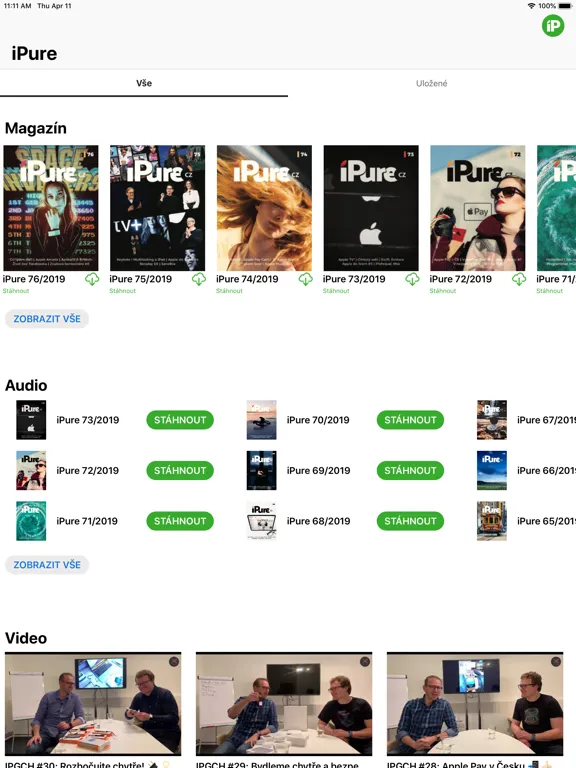Open iPure 72/2019 Apple Pay cover
Screen dimensions: 576x768
coord(478,208)
